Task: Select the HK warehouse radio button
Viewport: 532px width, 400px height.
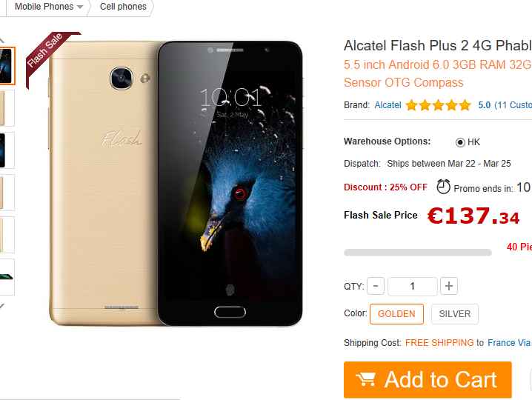Action: (x=460, y=142)
